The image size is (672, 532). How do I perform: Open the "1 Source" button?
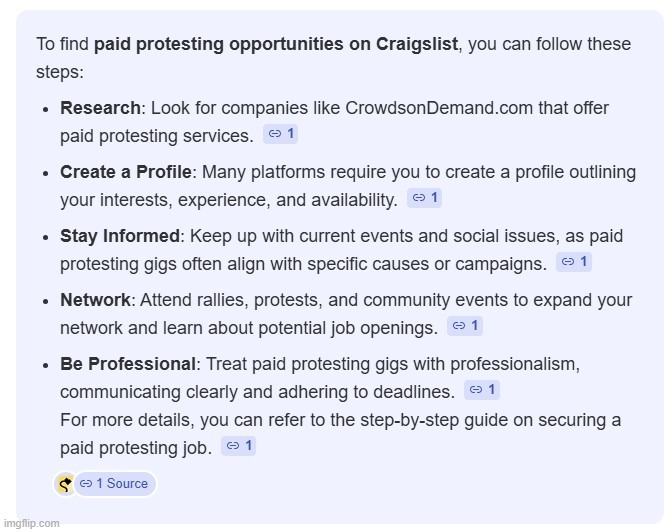(x=115, y=484)
